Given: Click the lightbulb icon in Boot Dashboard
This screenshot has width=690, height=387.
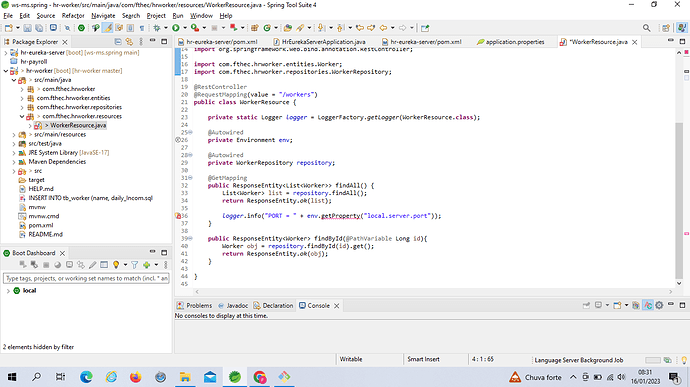Looking at the screenshot, I should click(x=116, y=265).
